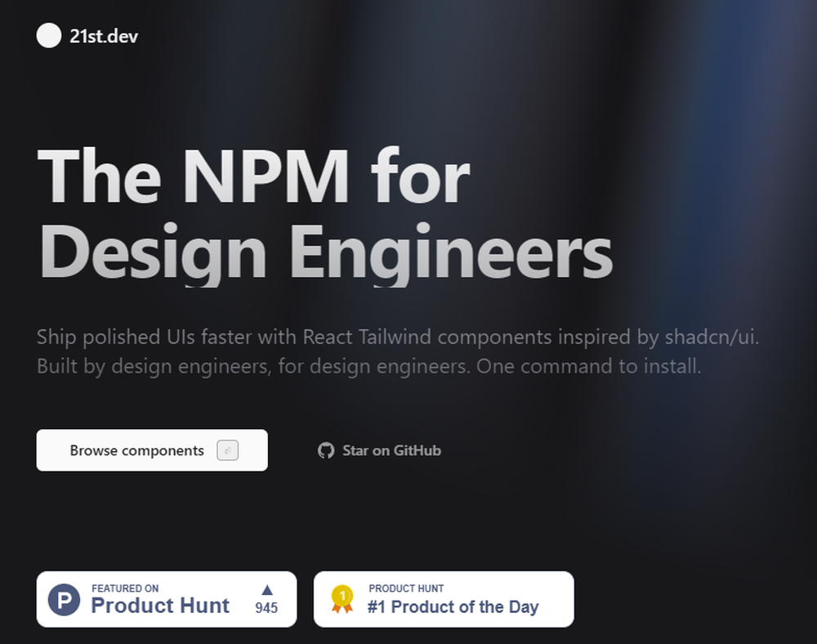Click the Product Hunt "P" logo

point(65,599)
